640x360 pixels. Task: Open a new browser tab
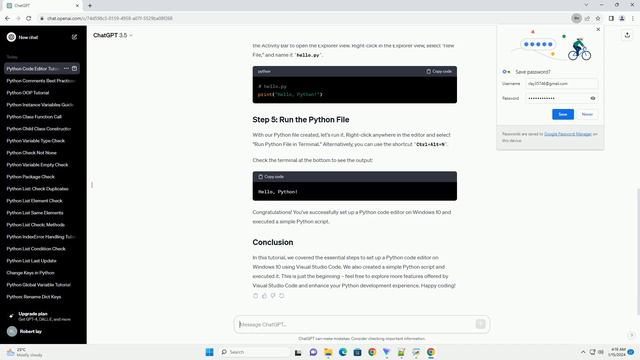pyautogui.click(x=90, y=5)
